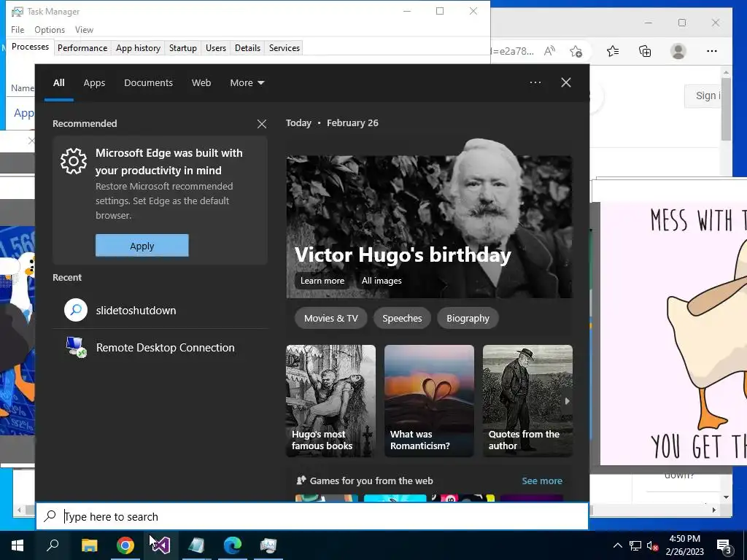The width and height of the screenshot is (747, 560).
Task: Open Edge Settings and more menu
Action: coord(712,51)
